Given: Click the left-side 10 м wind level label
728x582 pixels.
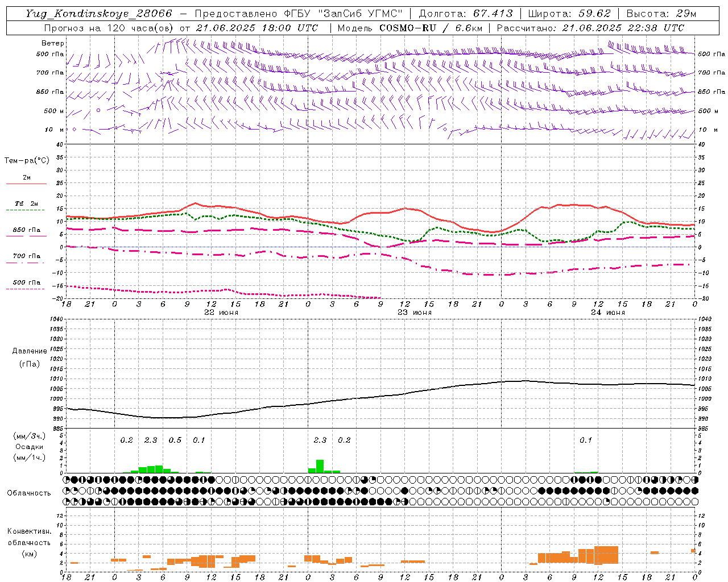Looking at the screenshot, I should [55, 130].
